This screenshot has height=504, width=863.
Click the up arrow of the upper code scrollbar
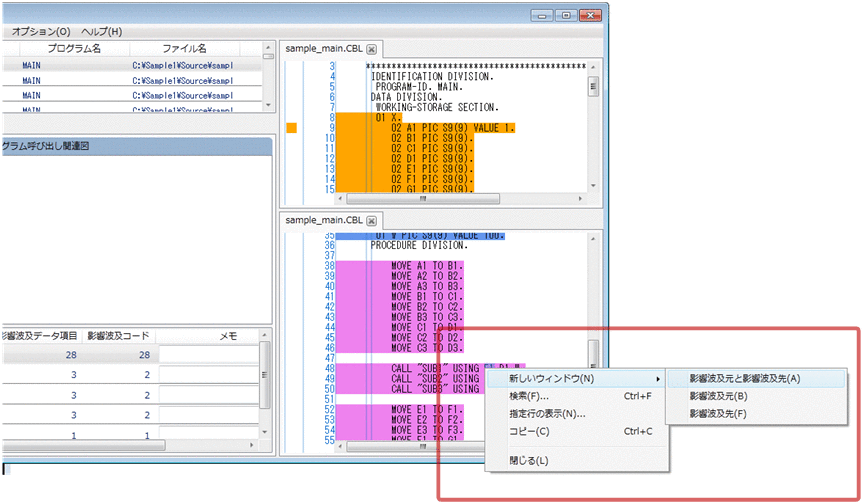(x=593, y=66)
